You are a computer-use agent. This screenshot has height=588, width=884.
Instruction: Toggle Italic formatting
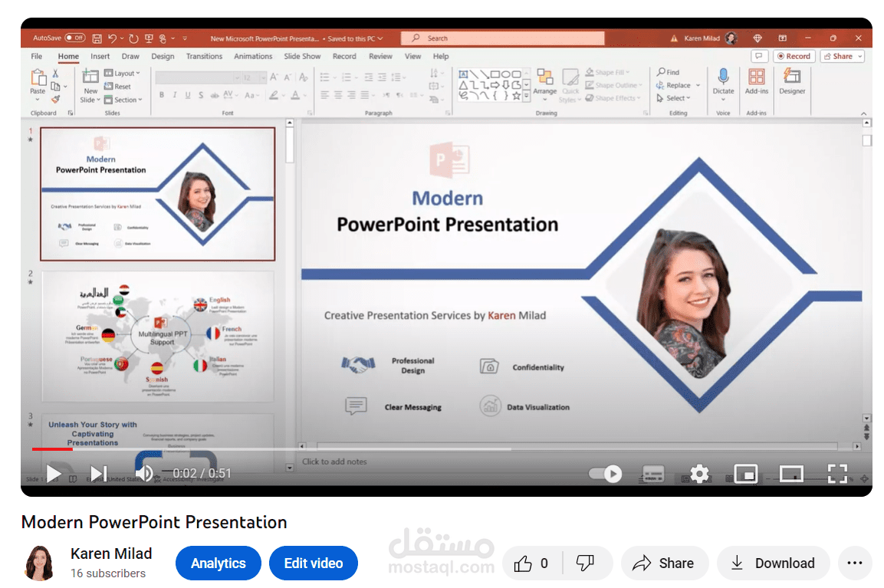pos(175,95)
